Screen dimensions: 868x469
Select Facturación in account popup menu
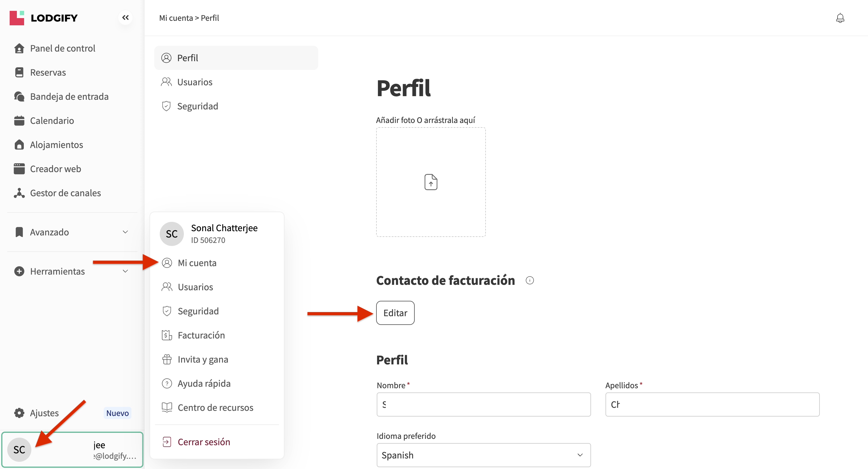201,335
